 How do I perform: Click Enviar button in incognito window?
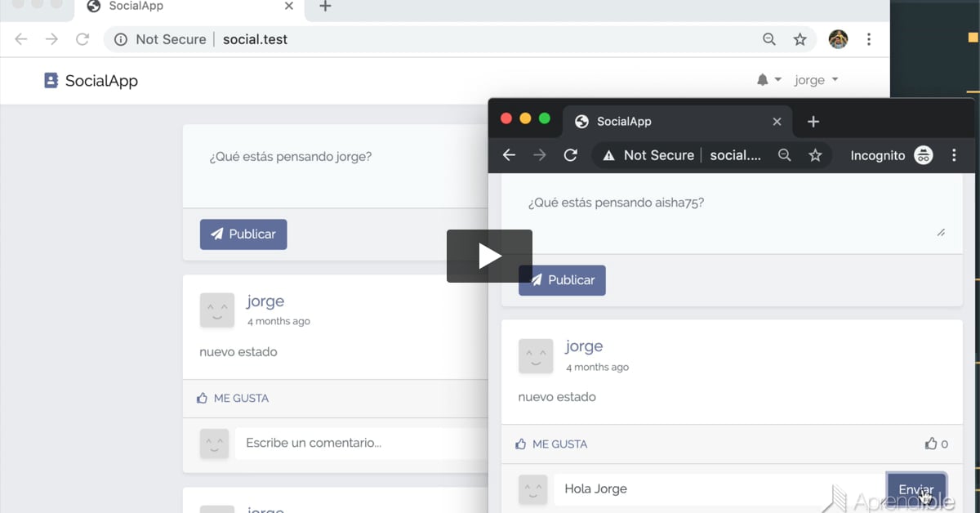916,489
